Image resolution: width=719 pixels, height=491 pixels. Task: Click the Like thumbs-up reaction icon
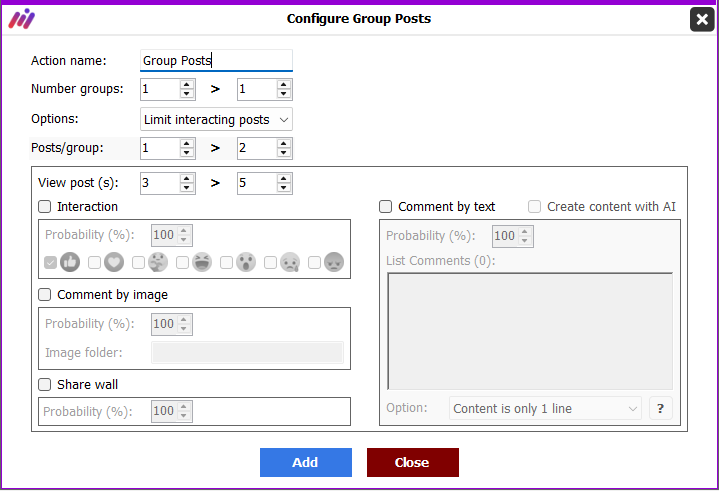coord(70,262)
